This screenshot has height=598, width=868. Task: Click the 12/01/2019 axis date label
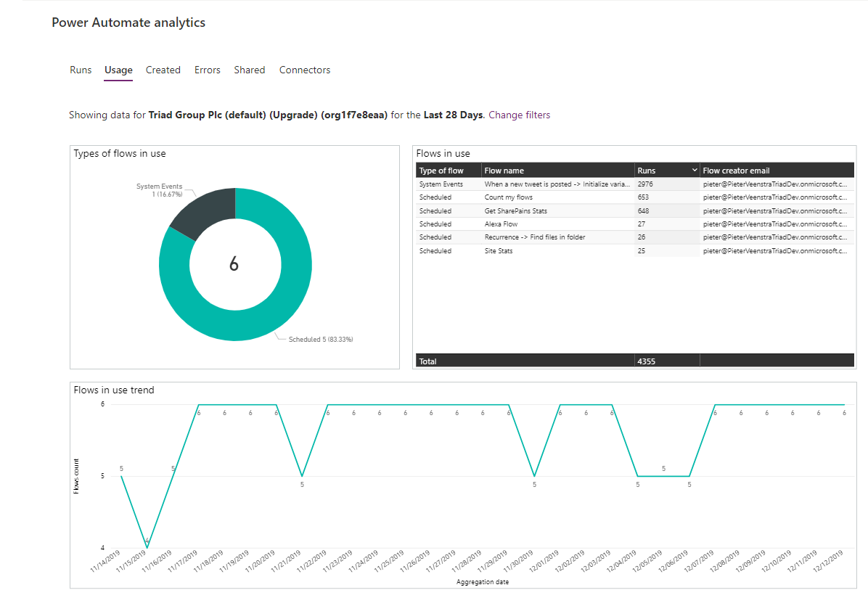click(x=544, y=561)
